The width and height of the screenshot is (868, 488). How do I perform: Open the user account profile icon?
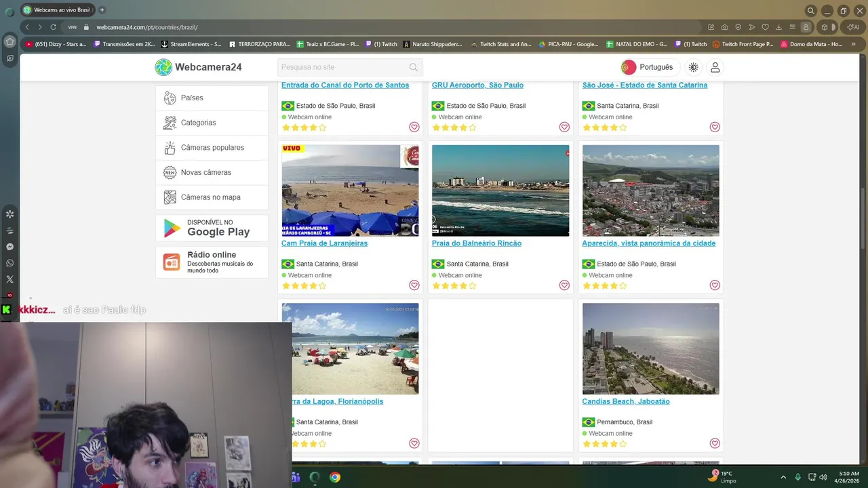pos(715,67)
